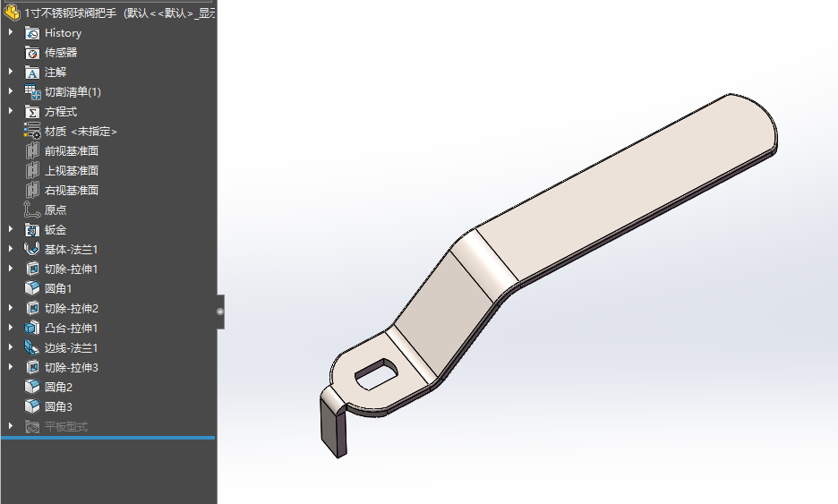Select the 边线-法兰1 label
Viewport: 838px width, 504px height.
(x=71, y=348)
